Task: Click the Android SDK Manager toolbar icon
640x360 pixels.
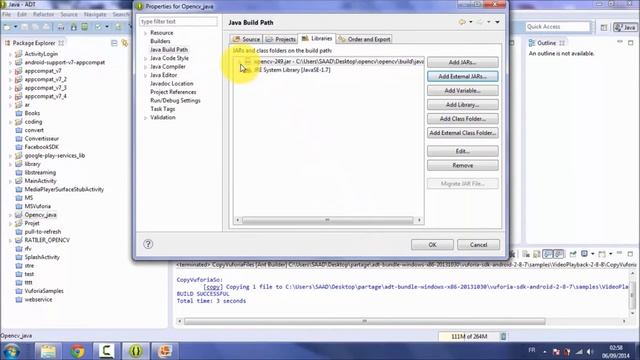Action: click(x=73, y=27)
